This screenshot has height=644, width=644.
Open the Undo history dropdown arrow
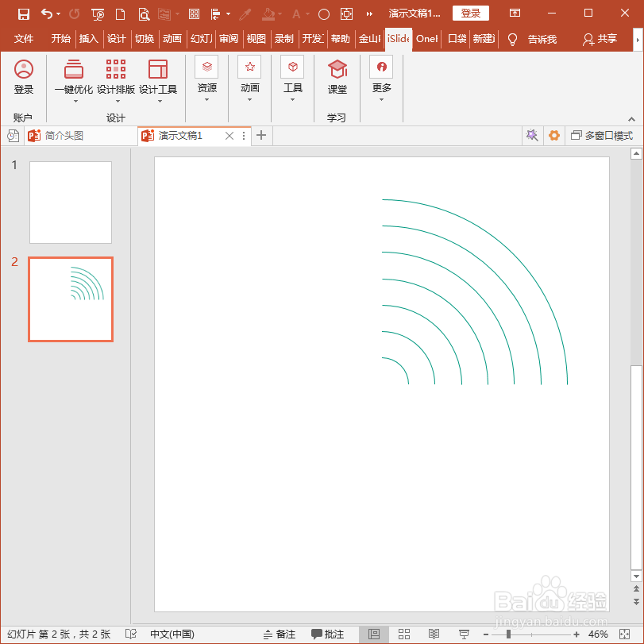click(x=58, y=14)
